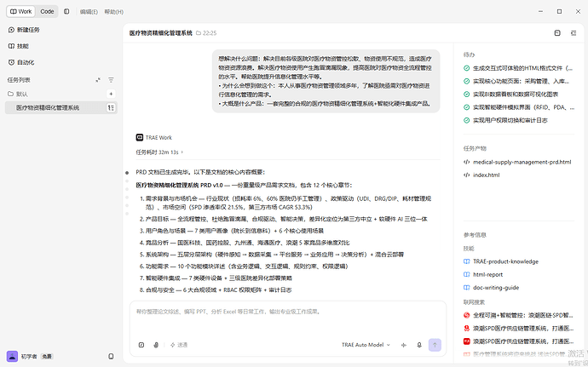Open the task steps icon on sidebar item
Viewport: 588px width, 367px height.
point(111,107)
